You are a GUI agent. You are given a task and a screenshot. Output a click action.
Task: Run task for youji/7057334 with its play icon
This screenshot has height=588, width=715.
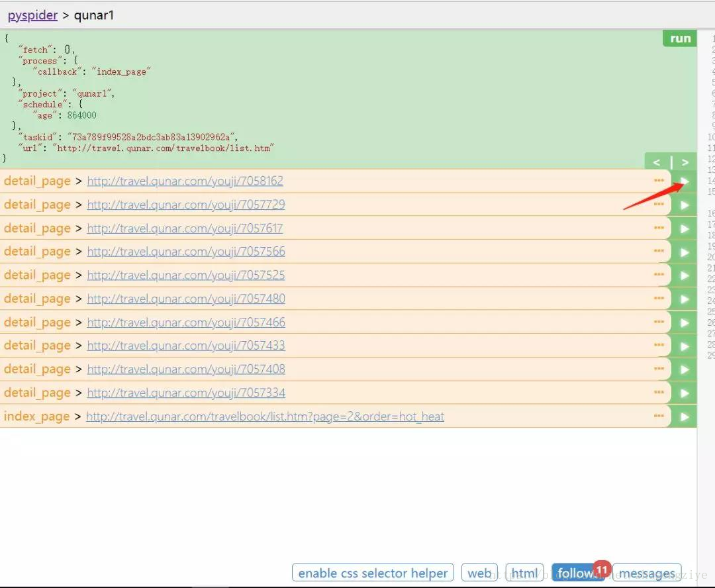tap(684, 393)
